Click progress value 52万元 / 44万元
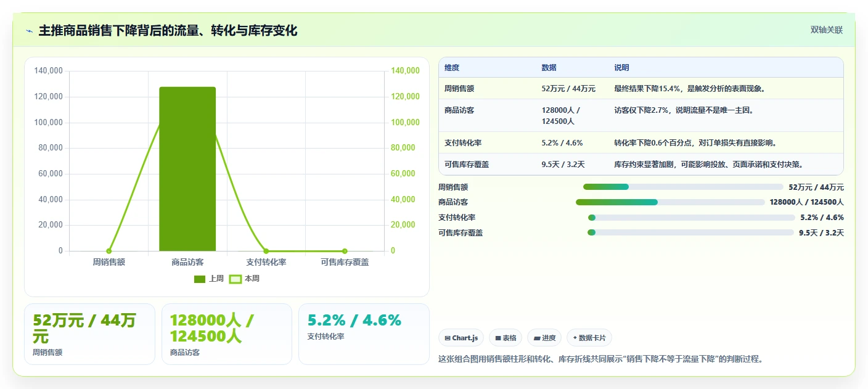The width and height of the screenshot is (868, 389). click(816, 187)
